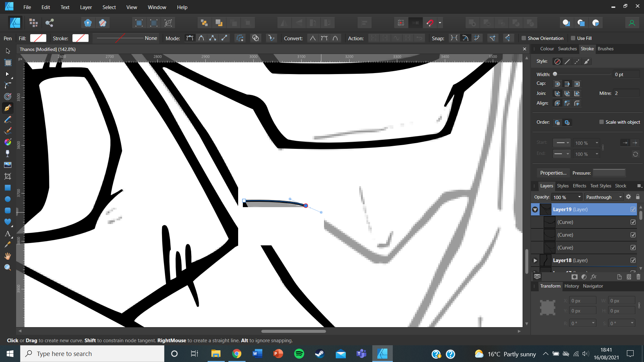This screenshot has width=644, height=362.
Task: Select the Move tool arrow
Action: (x=8, y=51)
